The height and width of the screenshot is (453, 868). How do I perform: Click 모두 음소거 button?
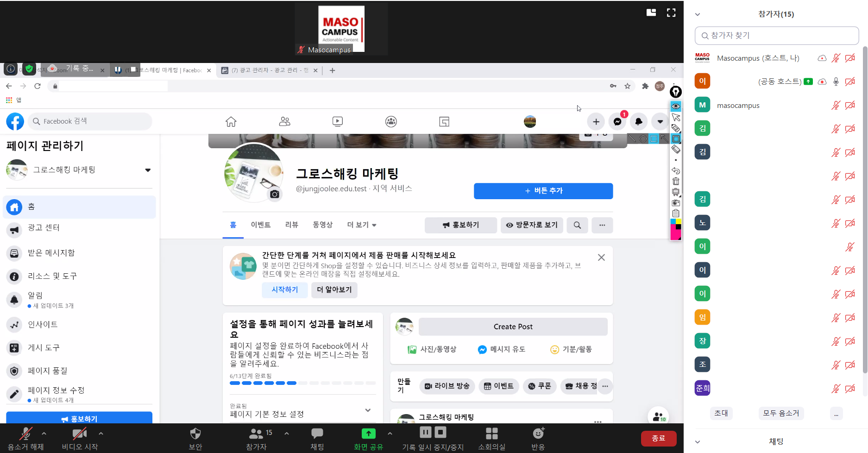tap(781, 413)
